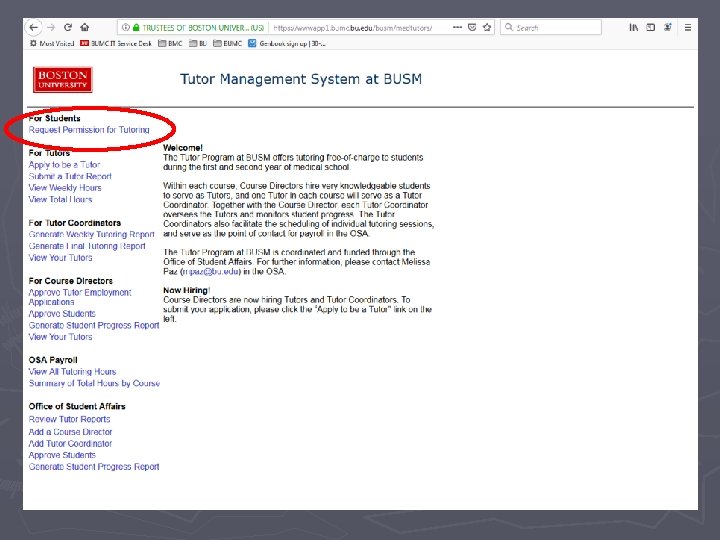The image size is (720, 540).
Task: Click inside the browser Search field
Action: pos(551,28)
